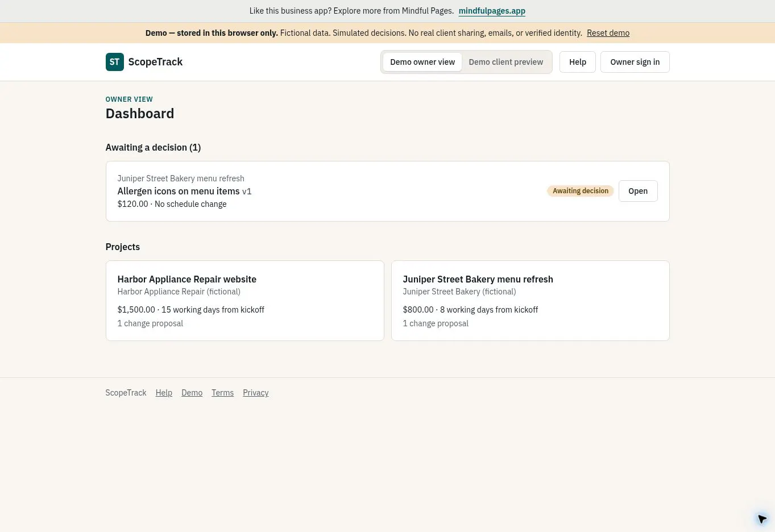Click $1,500.00 · 15 working days text
The image size is (775, 532).
coord(190,310)
